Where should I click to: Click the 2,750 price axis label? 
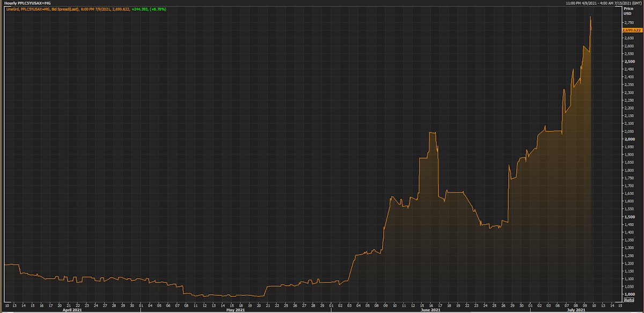click(628, 23)
